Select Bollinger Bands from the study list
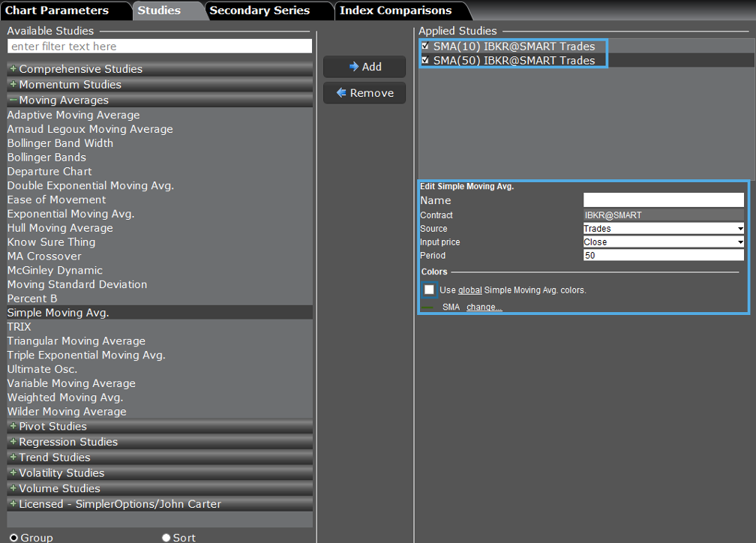Screen dimensions: 756x543 [46, 157]
